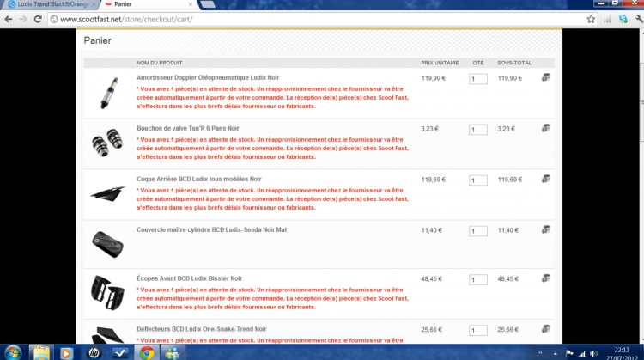Click the PRIX UNITAIRE column header
The height and width of the screenshot is (360, 644).
point(440,63)
